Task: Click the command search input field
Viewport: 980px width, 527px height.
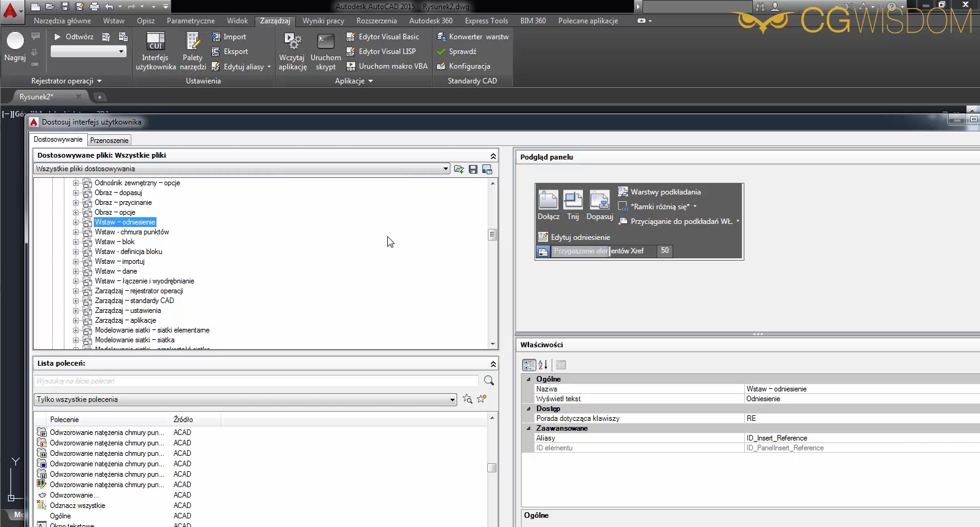Action: [x=257, y=381]
